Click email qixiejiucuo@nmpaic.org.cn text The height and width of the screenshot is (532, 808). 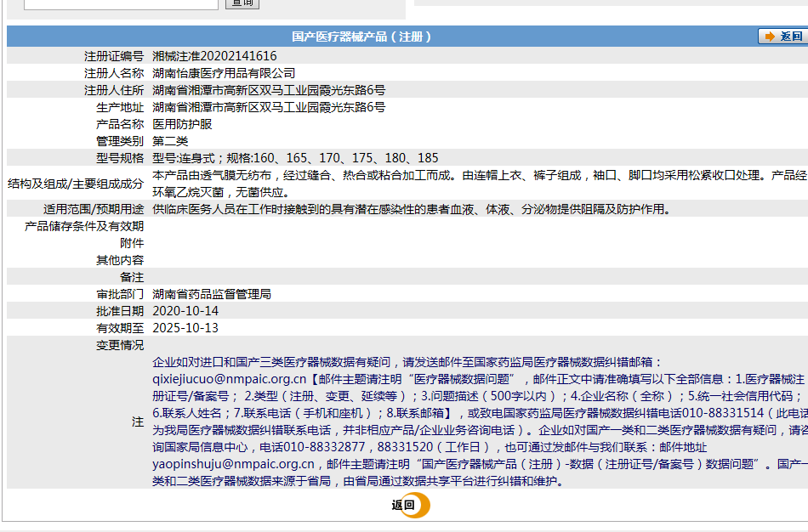coord(230,379)
